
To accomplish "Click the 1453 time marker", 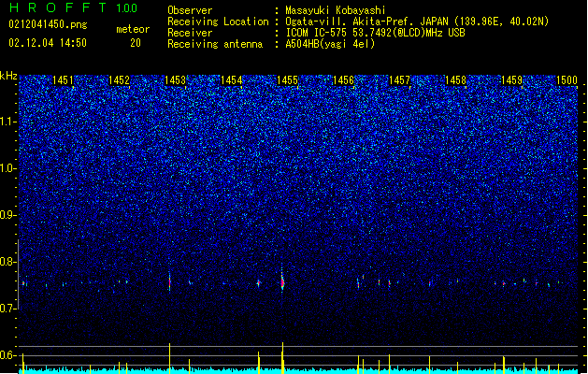I will tap(175, 80).
